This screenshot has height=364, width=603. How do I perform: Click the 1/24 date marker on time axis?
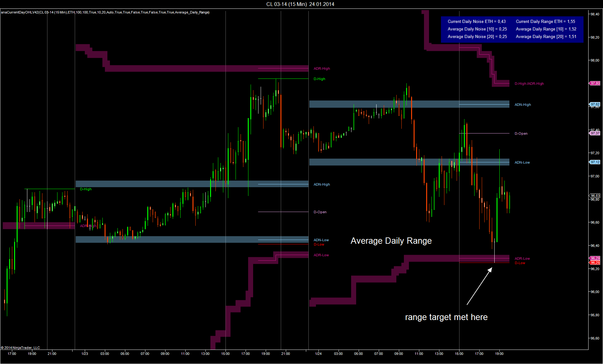318,354
